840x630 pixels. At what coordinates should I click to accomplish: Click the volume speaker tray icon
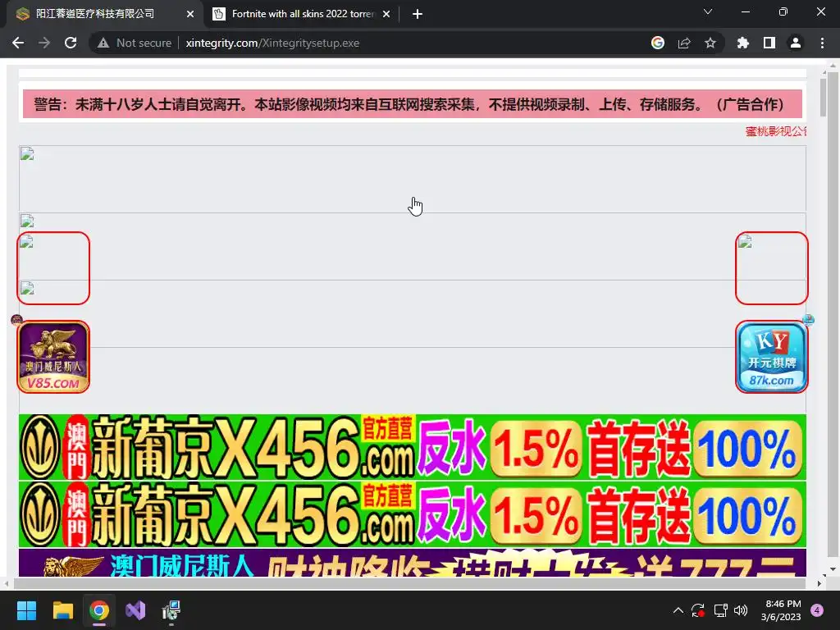(x=741, y=610)
